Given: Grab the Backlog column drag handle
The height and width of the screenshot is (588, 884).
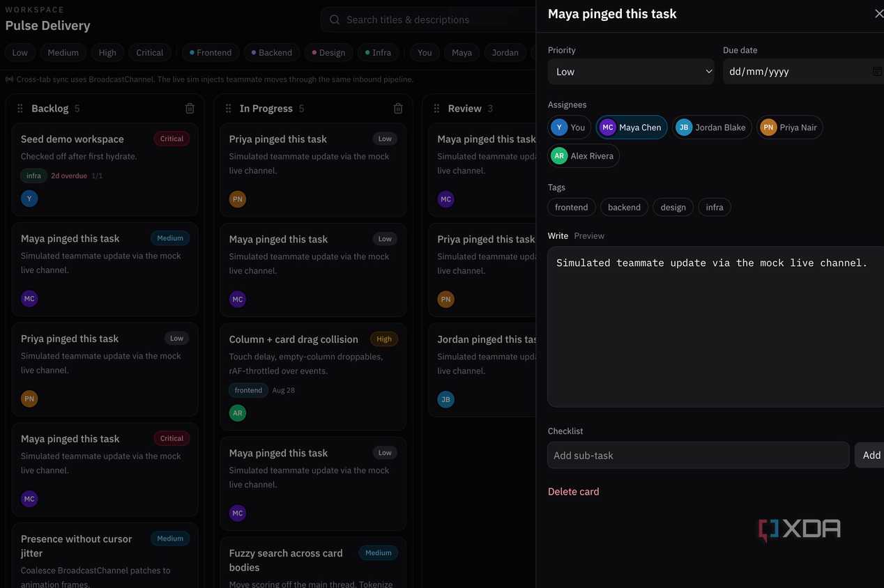Looking at the screenshot, I should click(x=20, y=109).
